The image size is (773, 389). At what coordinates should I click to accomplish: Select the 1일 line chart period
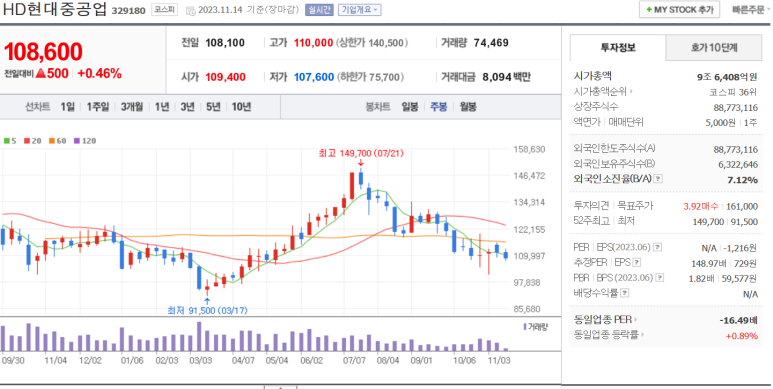(68, 106)
